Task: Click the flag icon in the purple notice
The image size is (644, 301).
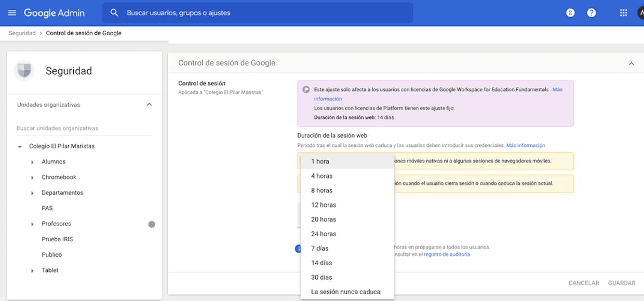Action: tap(306, 90)
